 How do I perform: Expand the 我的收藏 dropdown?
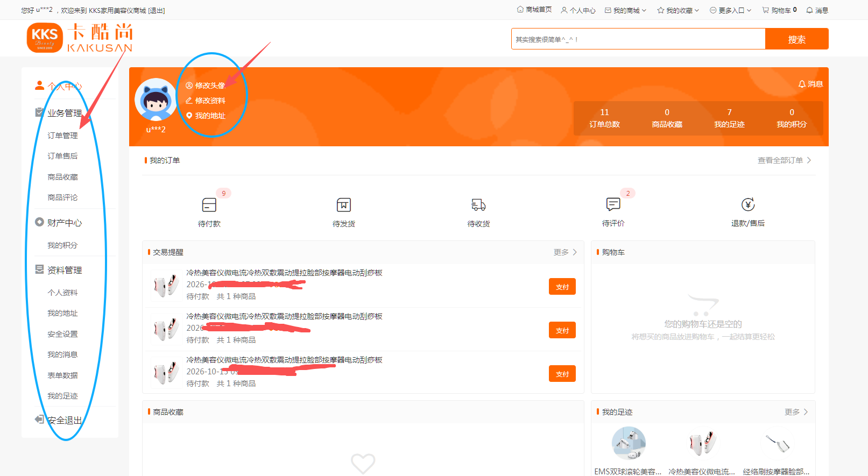[678, 10]
